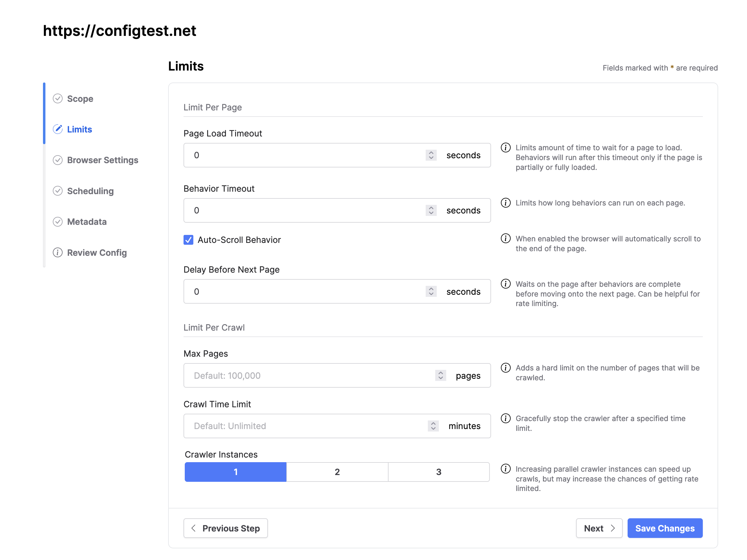The image size is (747, 560).
Task: Click info icon beside Delay Before Next Page help
Action: tap(505, 284)
